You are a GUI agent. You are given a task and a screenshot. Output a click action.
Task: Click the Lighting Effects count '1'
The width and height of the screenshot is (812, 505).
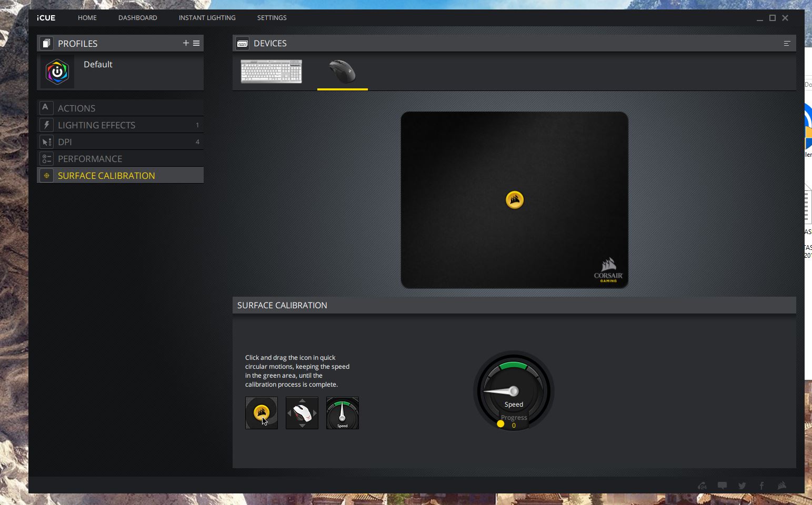(197, 125)
